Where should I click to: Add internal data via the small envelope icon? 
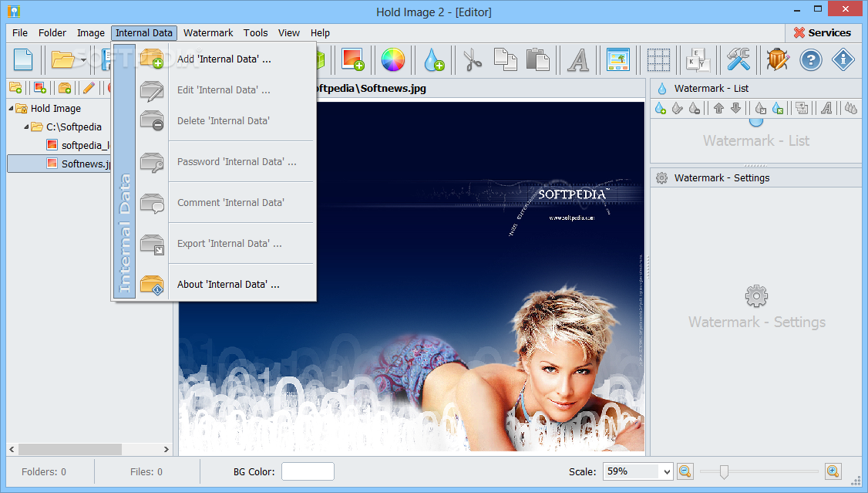65,88
